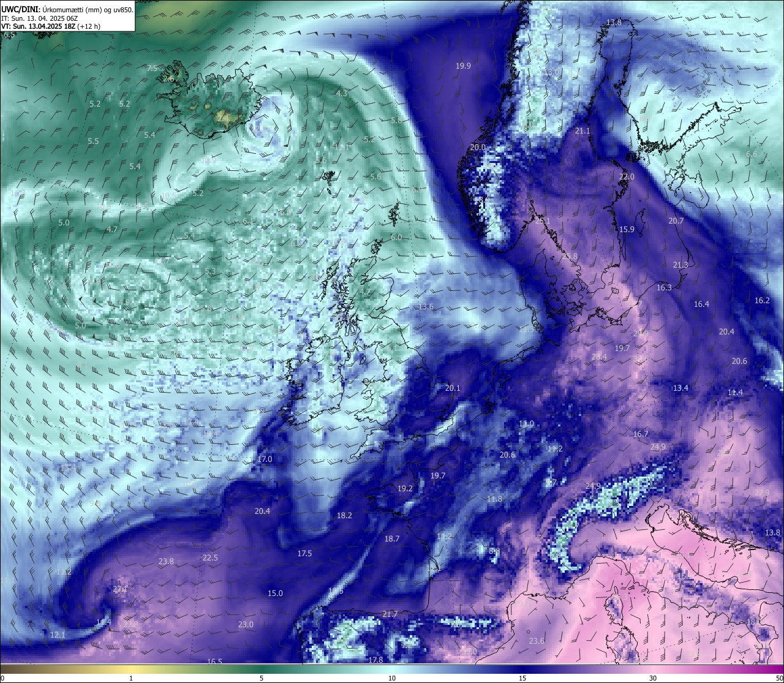Click the value 13.4 on the map
Screen dimensions: 784x683
[680, 388]
